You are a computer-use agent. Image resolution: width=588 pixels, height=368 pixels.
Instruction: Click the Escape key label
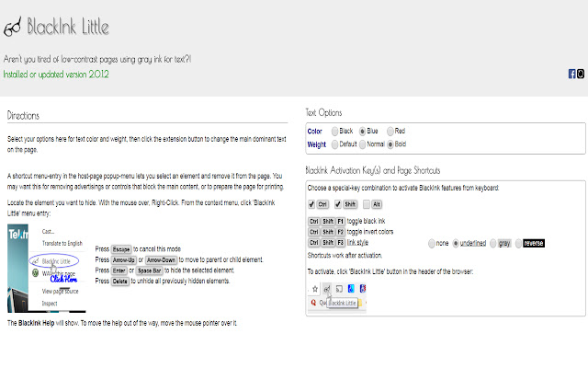click(x=121, y=249)
